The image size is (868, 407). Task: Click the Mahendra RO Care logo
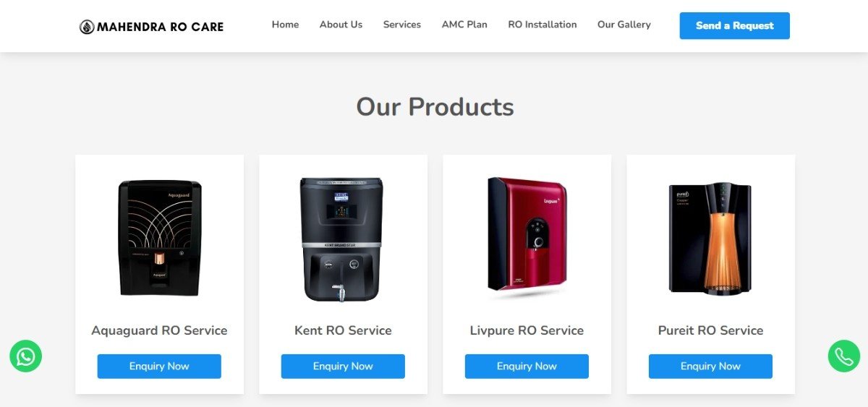coord(151,27)
